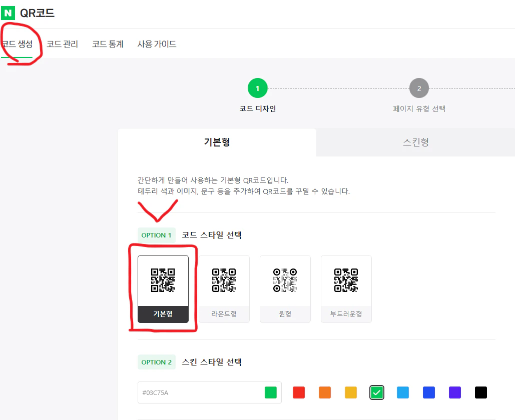Viewport: 515px width, 420px height.
Task: Pick the orange skin color swatch
Action: click(325, 392)
